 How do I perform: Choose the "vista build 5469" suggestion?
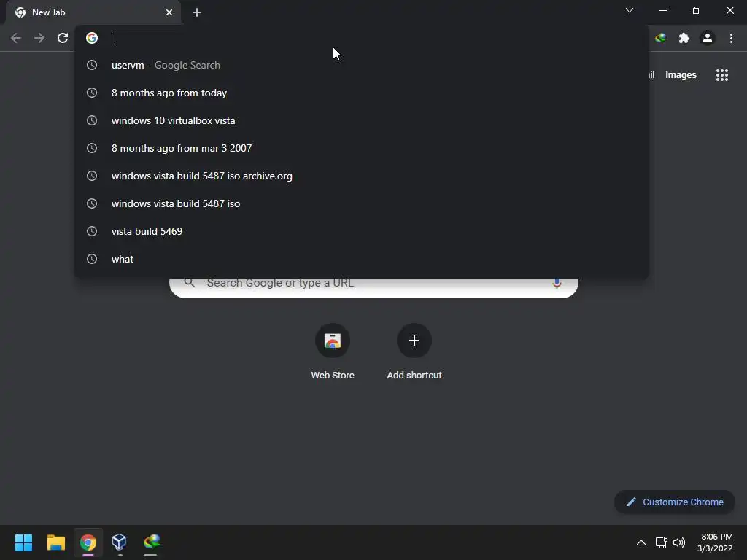pyautogui.click(x=362, y=231)
